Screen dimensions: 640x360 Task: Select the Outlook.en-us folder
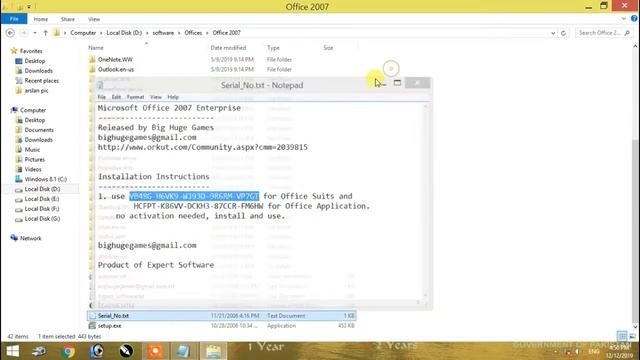[x=116, y=69]
